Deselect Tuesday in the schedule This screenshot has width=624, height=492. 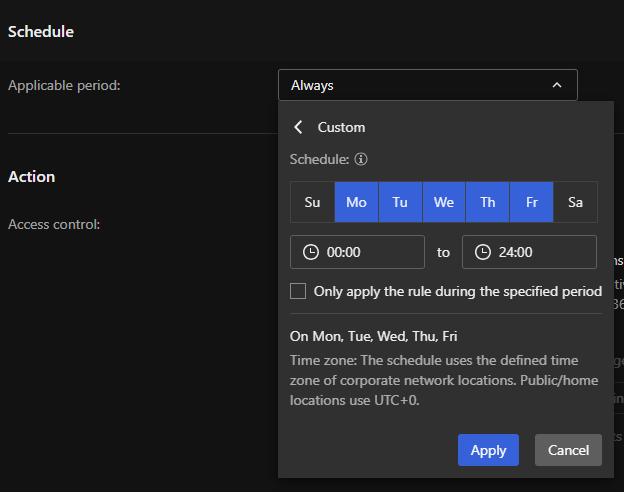tap(400, 202)
